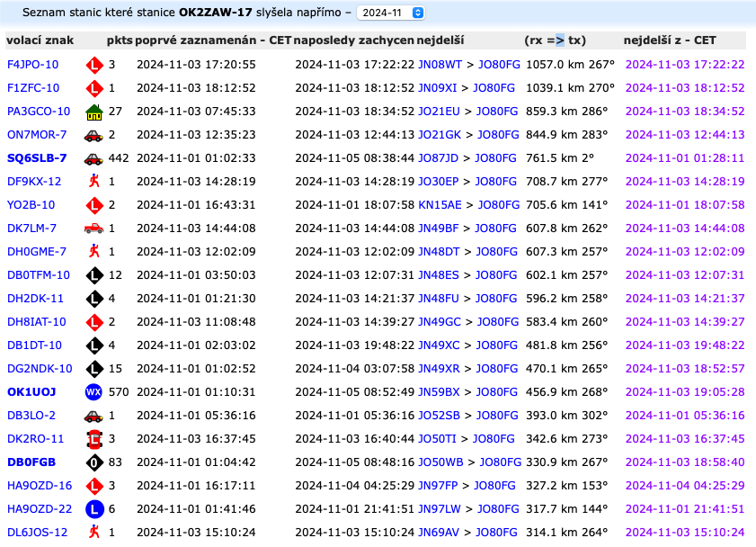Click the black diamond icon beside DB0FGB
Viewport: 756px width, 547px height.
coord(93,462)
